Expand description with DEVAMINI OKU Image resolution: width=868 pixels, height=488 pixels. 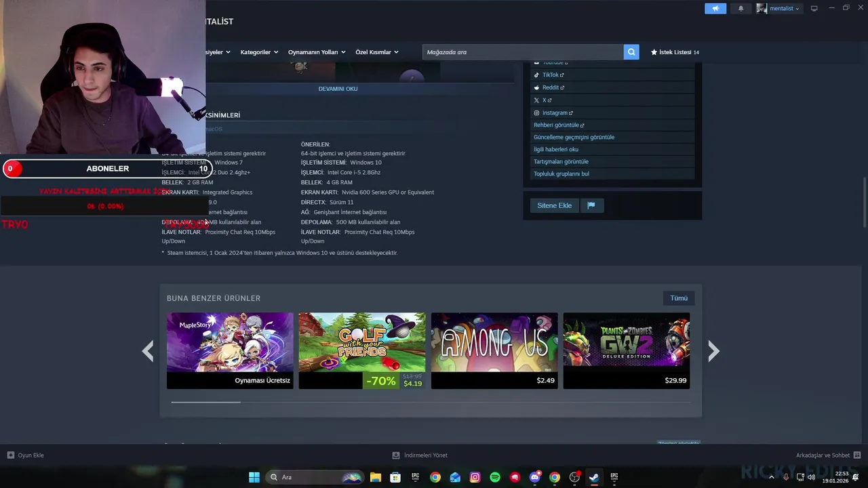(x=338, y=89)
